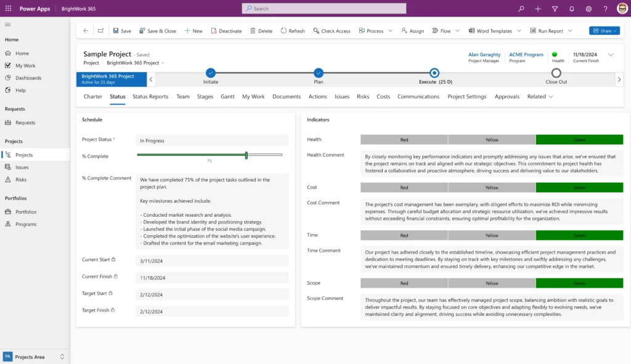Click the global Search box
This screenshot has width=631, height=364.
coord(324,9)
